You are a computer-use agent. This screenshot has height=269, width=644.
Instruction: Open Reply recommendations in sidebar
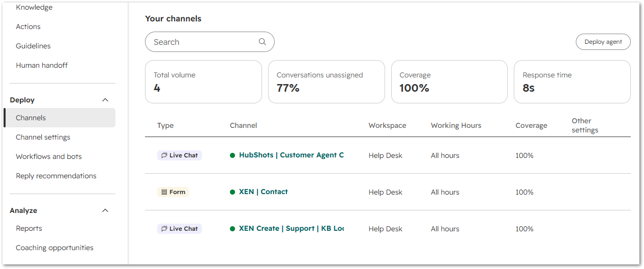[x=56, y=176]
